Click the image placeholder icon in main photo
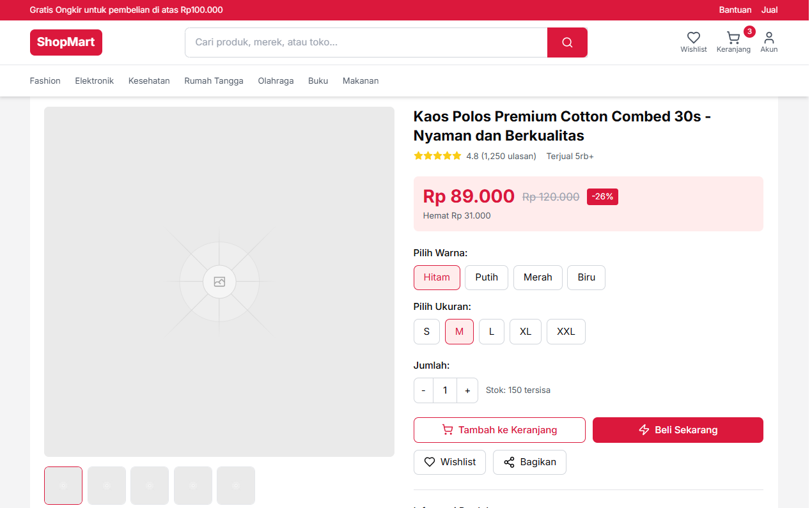The image size is (812, 508). [219, 282]
